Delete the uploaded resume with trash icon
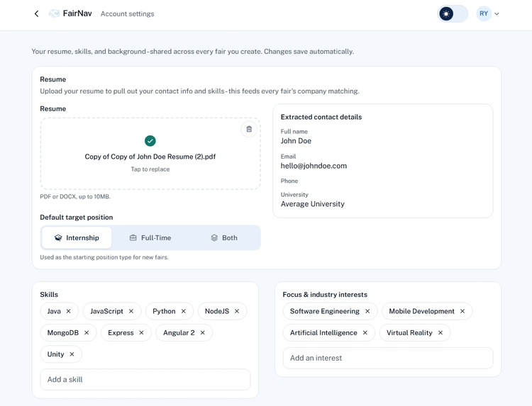Screen dimensions: 532x406 tap(249, 129)
